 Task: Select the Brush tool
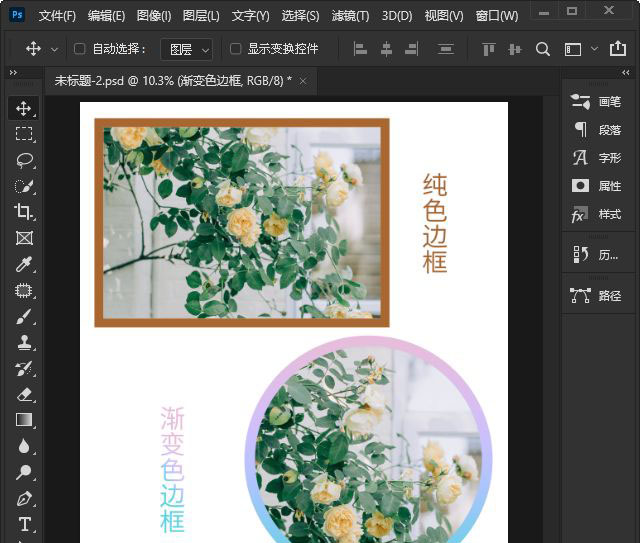click(x=24, y=316)
